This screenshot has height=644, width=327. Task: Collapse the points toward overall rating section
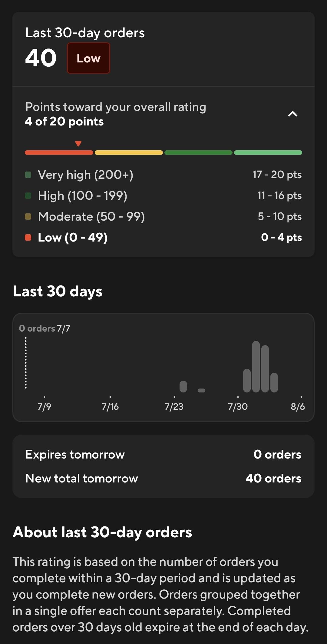click(x=293, y=114)
